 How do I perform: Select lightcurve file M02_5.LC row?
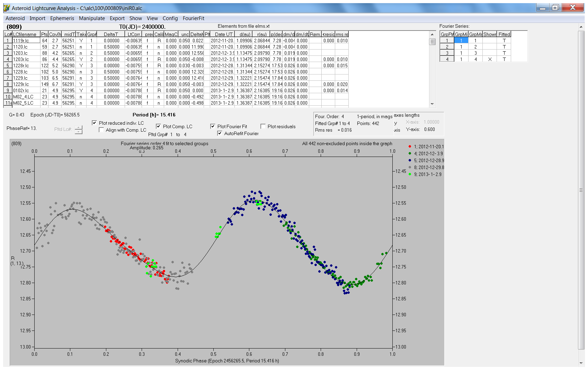[x=176, y=103]
